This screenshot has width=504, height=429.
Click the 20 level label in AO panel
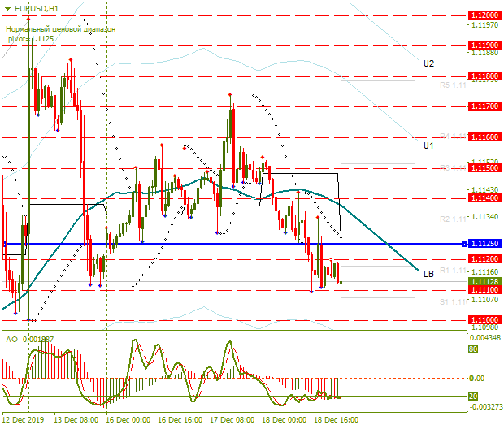pyautogui.click(x=473, y=396)
